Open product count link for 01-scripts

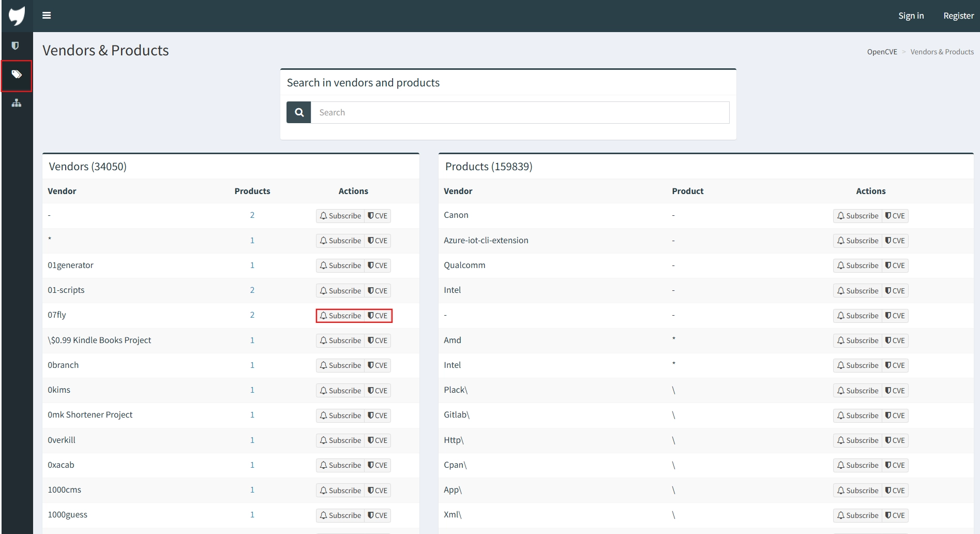pyautogui.click(x=252, y=290)
